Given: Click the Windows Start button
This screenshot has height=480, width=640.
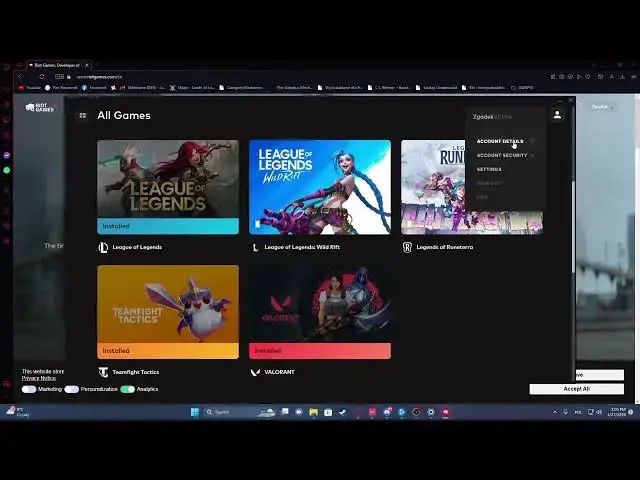Looking at the screenshot, I should click(194, 412).
